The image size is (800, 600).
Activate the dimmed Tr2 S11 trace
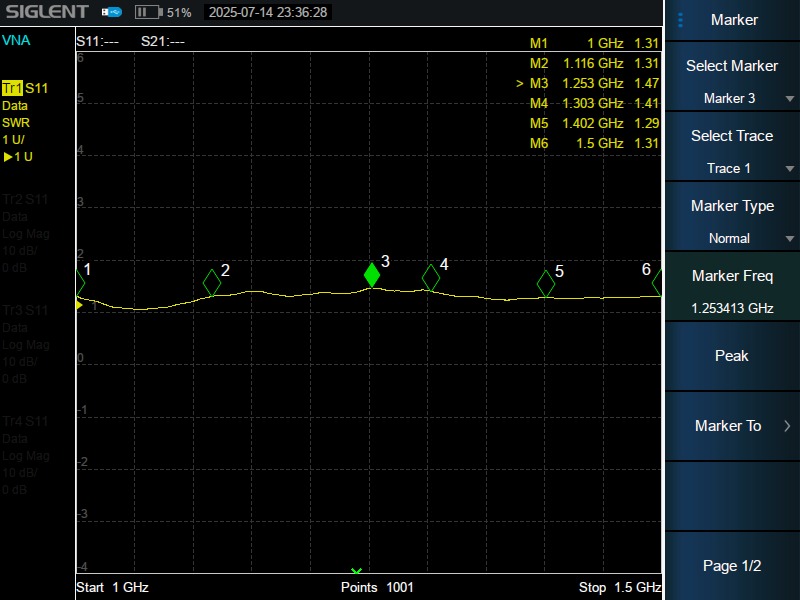coord(25,199)
